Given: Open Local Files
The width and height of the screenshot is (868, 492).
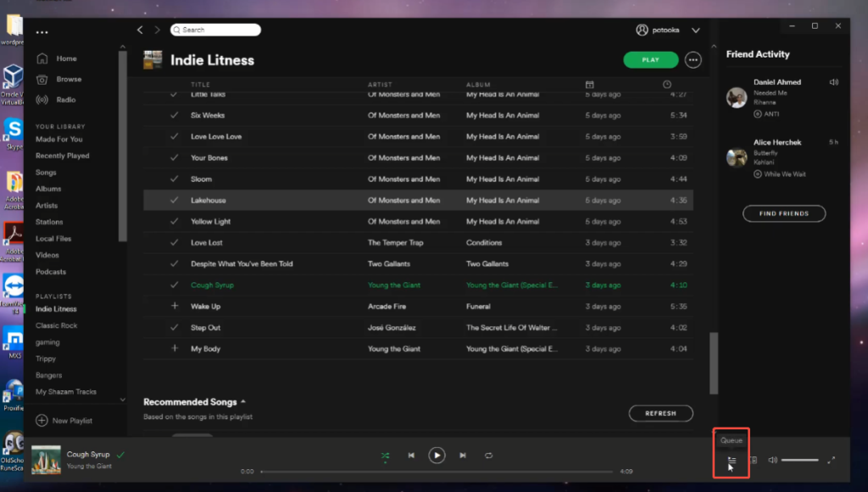Looking at the screenshot, I should coord(53,239).
